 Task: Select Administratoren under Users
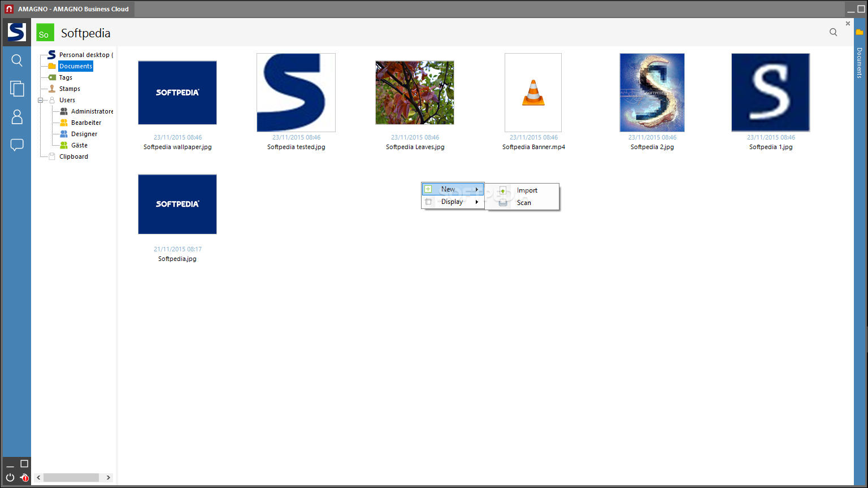tap(92, 111)
